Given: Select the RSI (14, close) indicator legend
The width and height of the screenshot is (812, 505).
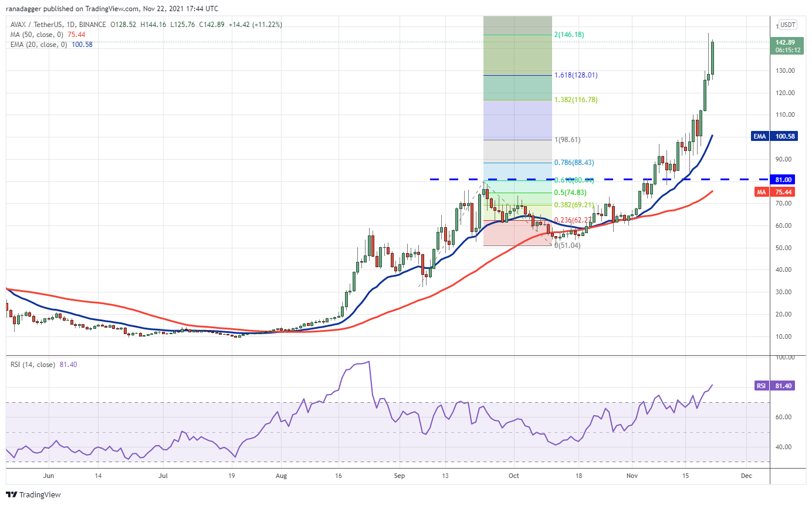Looking at the screenshot, I should tap(34, 365).
